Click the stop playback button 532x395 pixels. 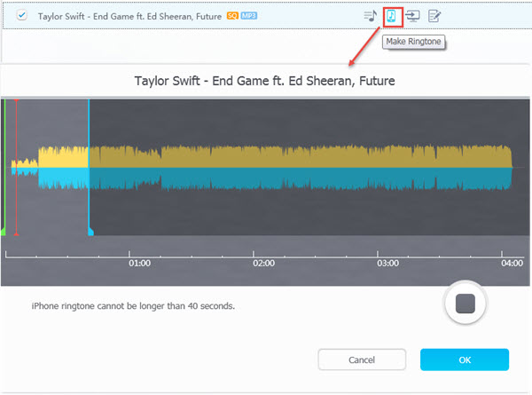(x=465, y=303)
